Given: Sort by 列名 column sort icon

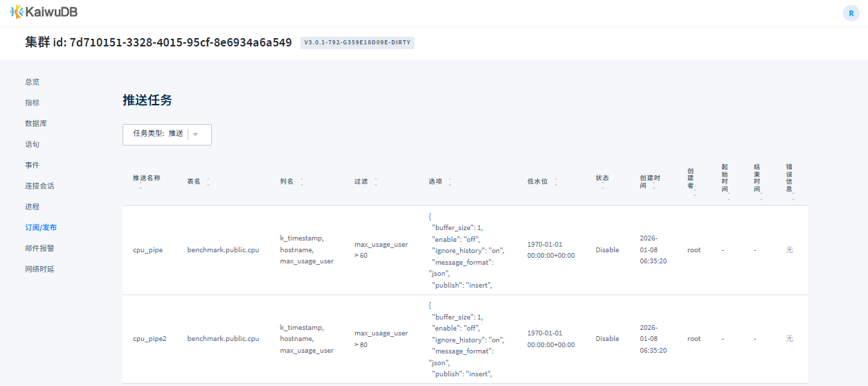Looking at the screenshot, I should coord(302,182).
